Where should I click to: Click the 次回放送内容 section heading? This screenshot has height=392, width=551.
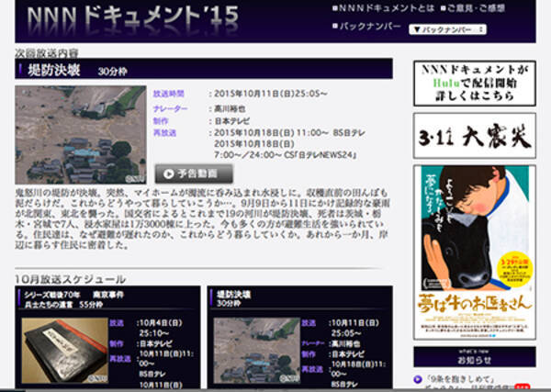[46, 53]
